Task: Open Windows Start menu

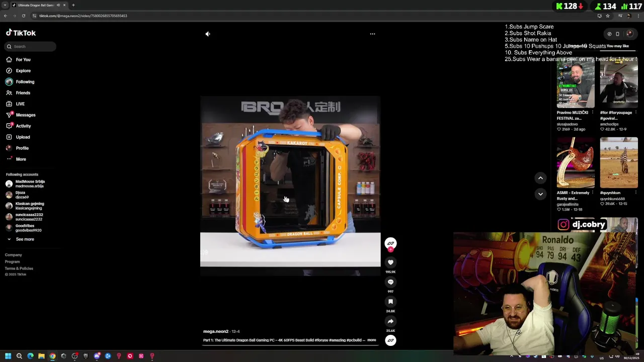Action: [x=8, y=356]
